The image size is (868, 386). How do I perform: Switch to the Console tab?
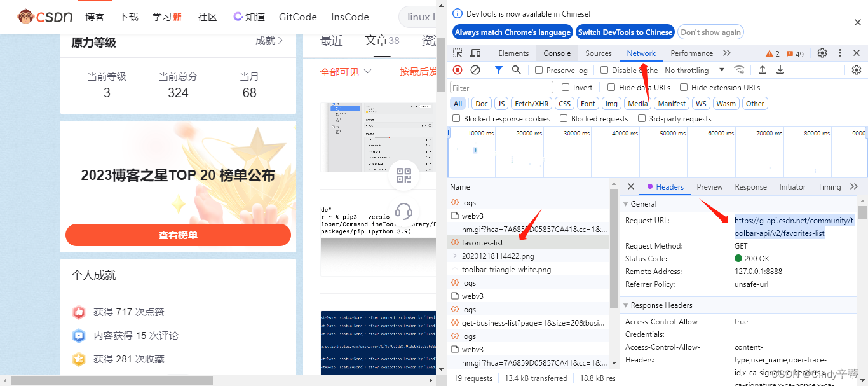click(556, 53)
